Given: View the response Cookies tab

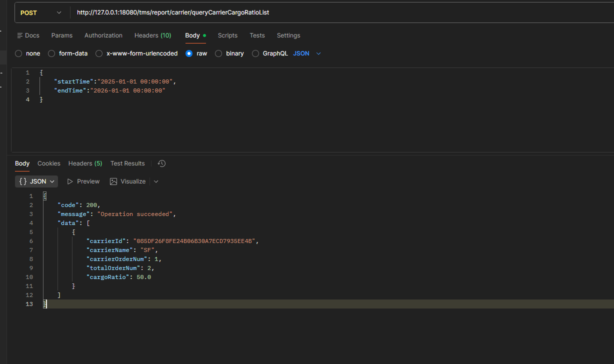Looking at the screenshot, I should tap(49, 163).
